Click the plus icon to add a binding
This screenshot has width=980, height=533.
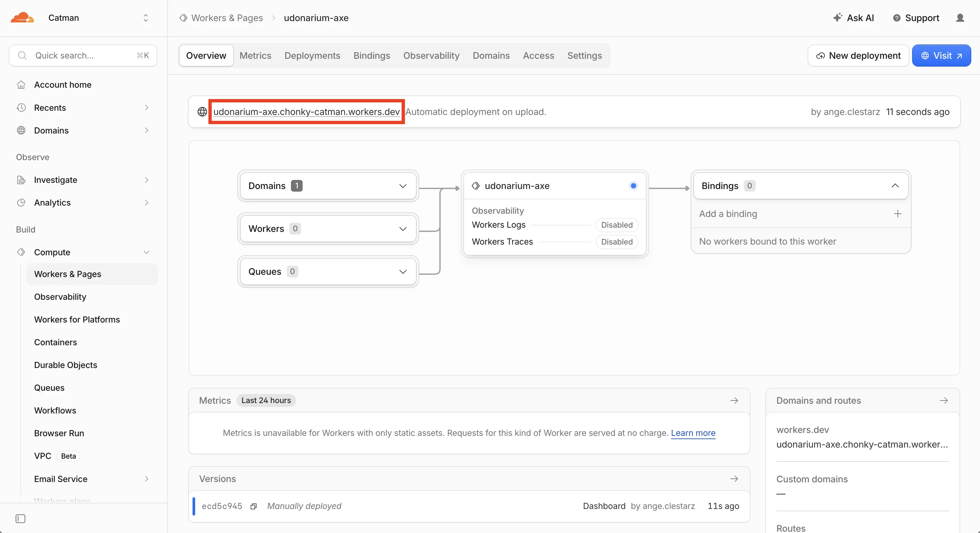[898, 214]
